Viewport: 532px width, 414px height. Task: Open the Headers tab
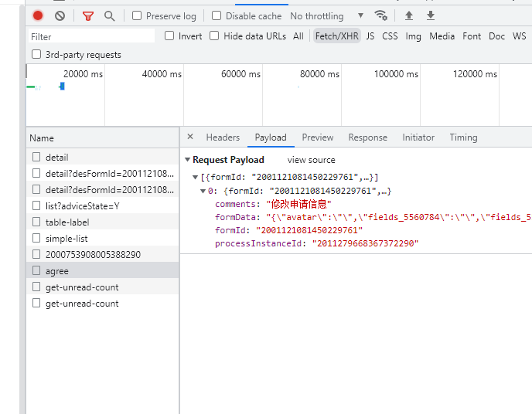coord(223,137)
